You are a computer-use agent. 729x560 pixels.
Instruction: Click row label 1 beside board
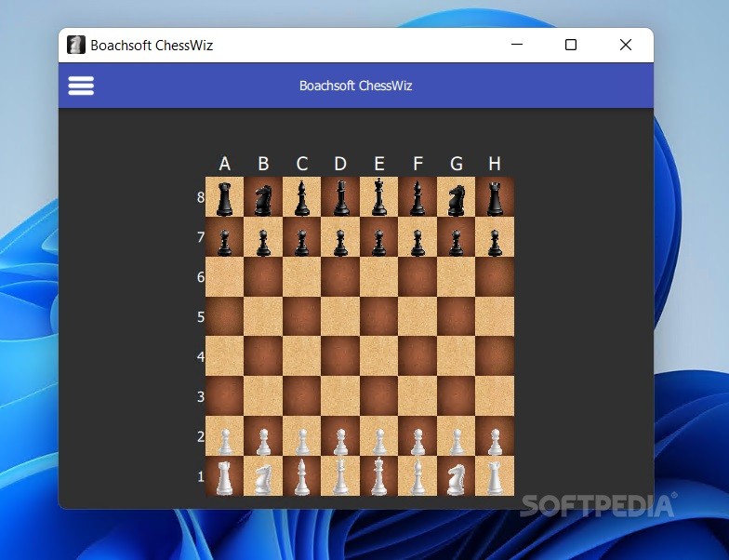201,476
